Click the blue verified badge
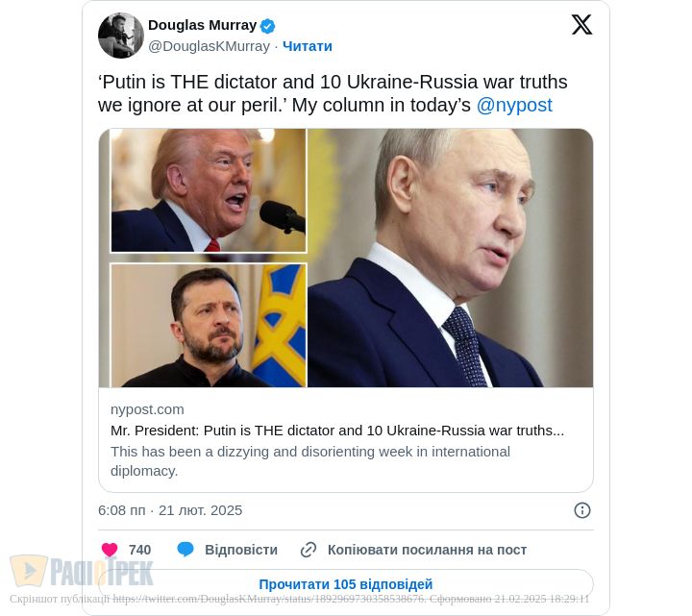This screenshot has width=692, height=616. (268, 26)
